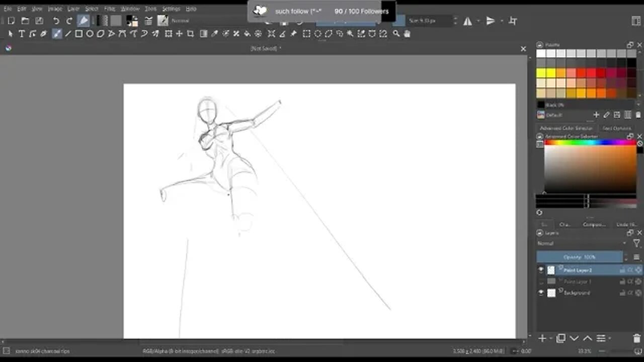
Task: Switch to the Tool Options tab
Action: [x=616, y=128]
